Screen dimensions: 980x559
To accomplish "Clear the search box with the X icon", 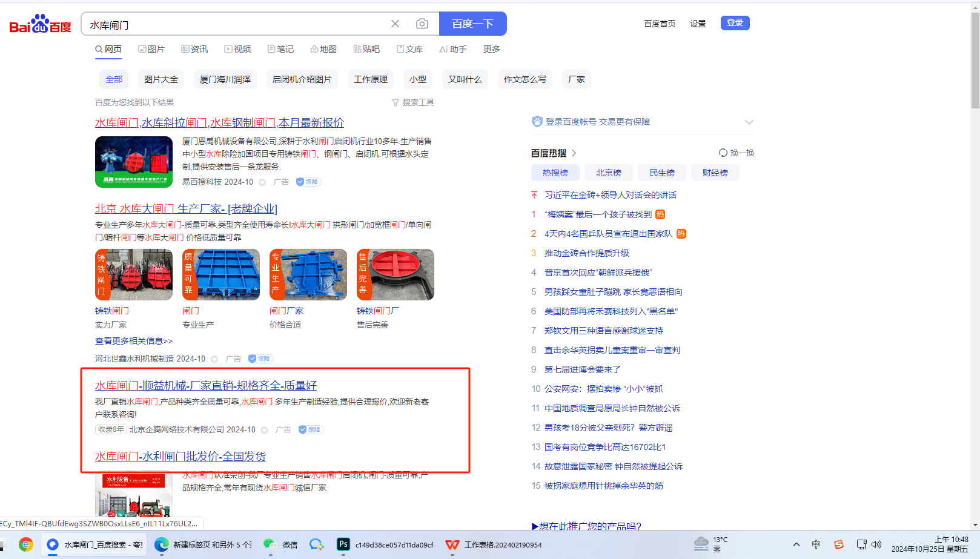I will (x=395, y=24).
